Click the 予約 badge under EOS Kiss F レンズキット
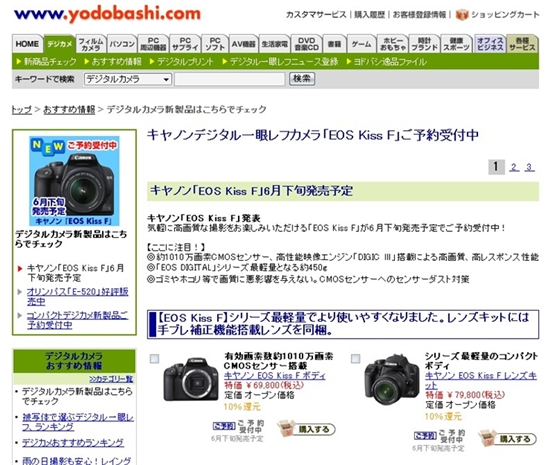This screenshot has width=550, height=465. click(425, 436)
